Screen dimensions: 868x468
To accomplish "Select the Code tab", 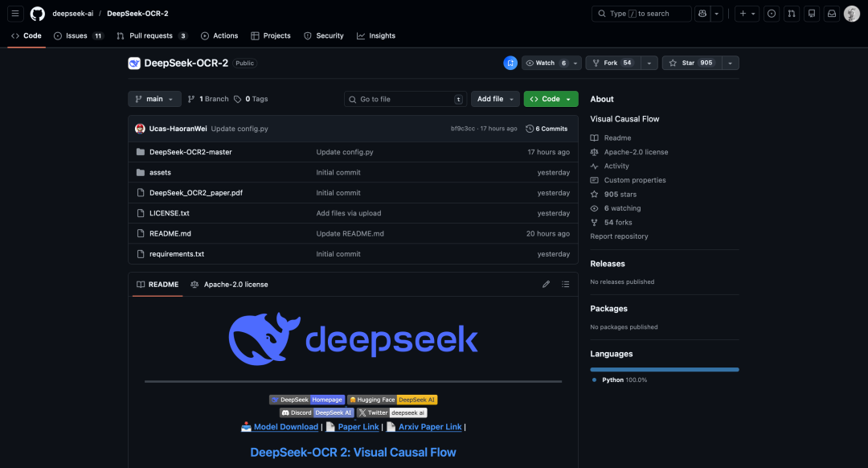I will click(x=27, y=35).
